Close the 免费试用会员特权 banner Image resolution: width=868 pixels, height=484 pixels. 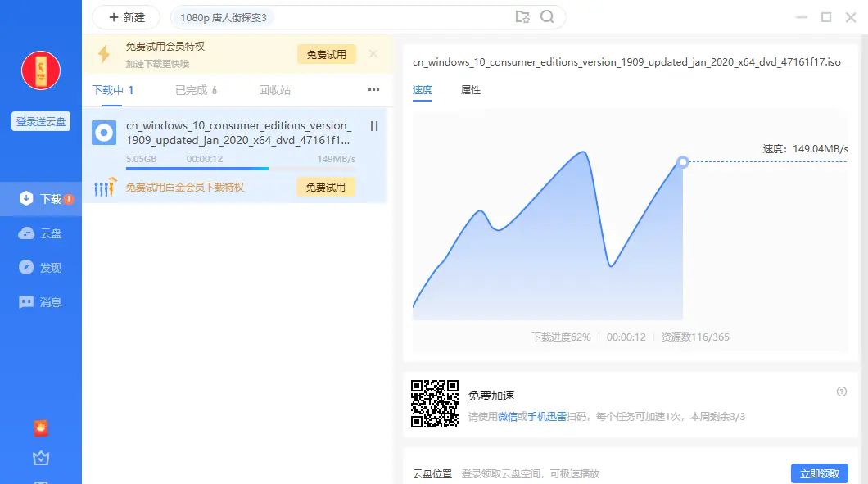click(x=373, y=54)
